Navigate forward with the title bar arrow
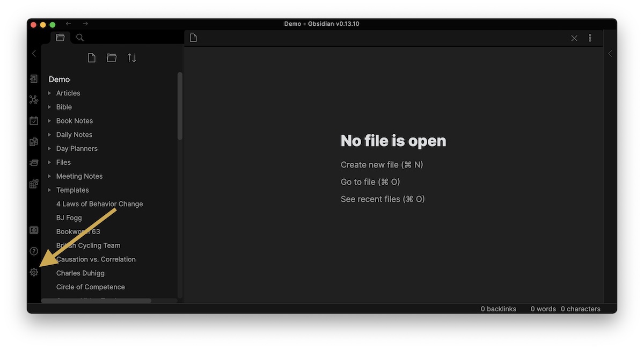The image size is (644, 349). (x=85, y=24)
